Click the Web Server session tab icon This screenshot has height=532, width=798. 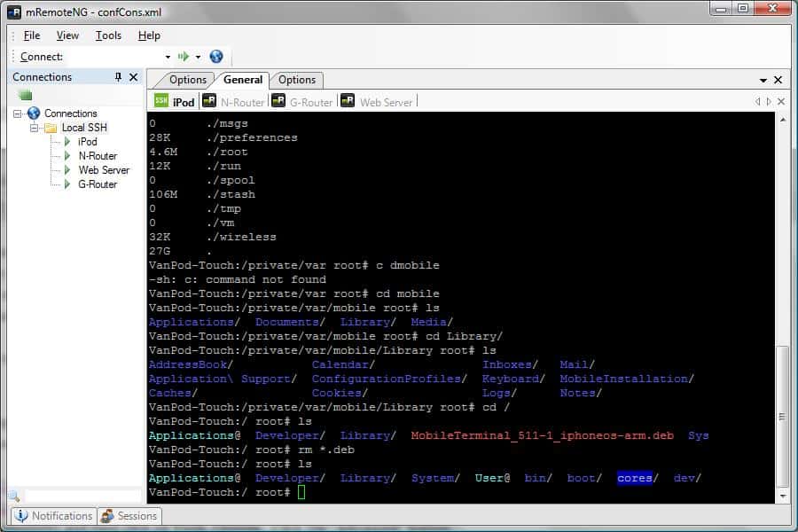pyautogui.click(x=348, y=101)
